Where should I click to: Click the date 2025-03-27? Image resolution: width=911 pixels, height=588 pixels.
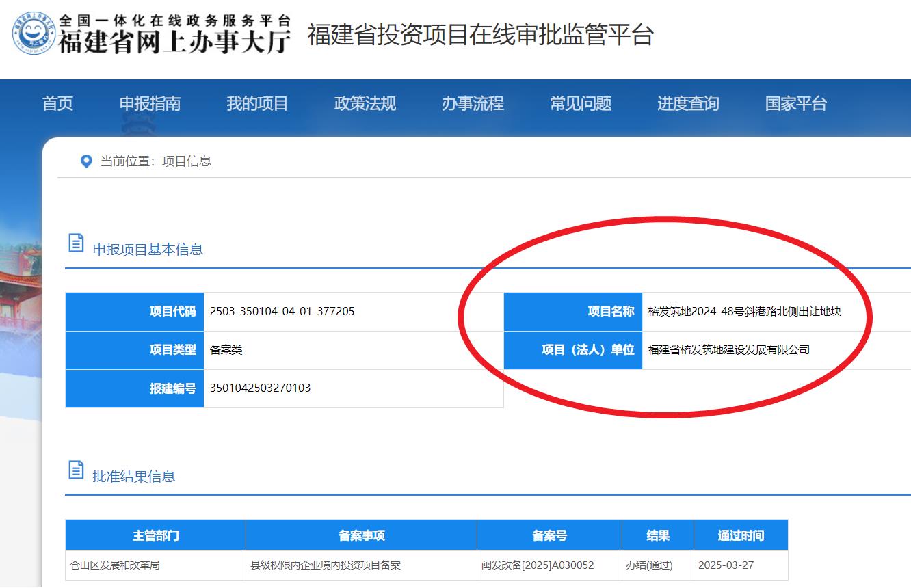(726, 566)
